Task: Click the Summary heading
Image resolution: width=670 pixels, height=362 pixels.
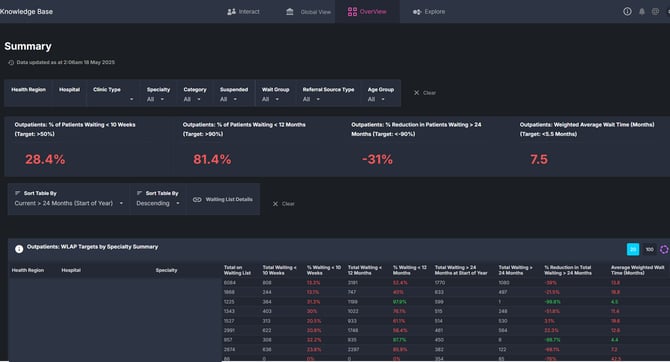Action: pos(28,46)
